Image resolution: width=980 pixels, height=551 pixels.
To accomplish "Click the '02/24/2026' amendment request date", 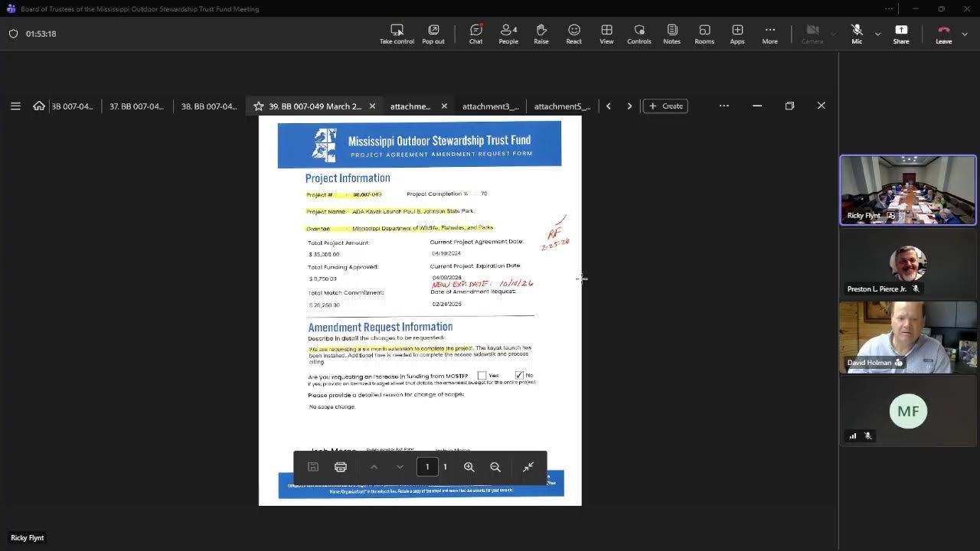I will tap(447, 304).
